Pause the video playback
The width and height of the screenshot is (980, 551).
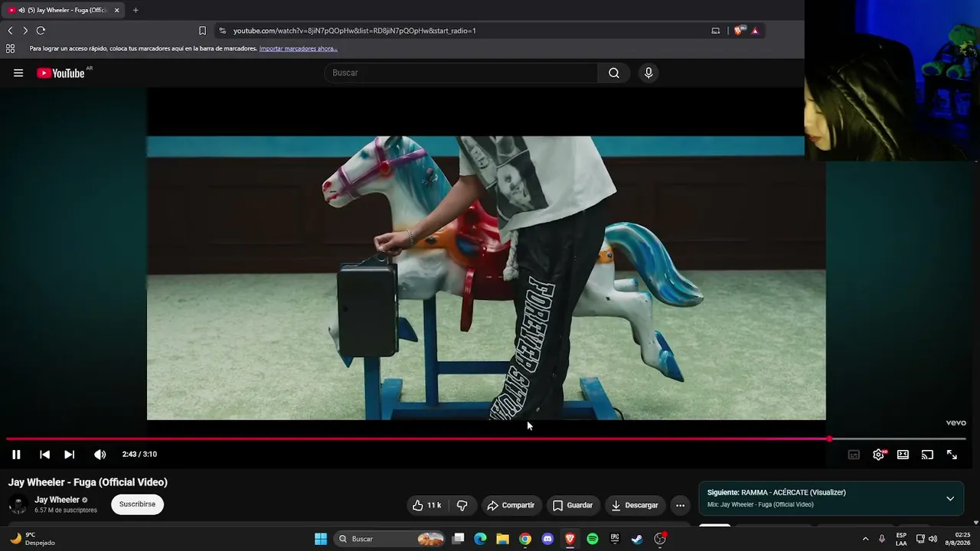tap(16, 455)
